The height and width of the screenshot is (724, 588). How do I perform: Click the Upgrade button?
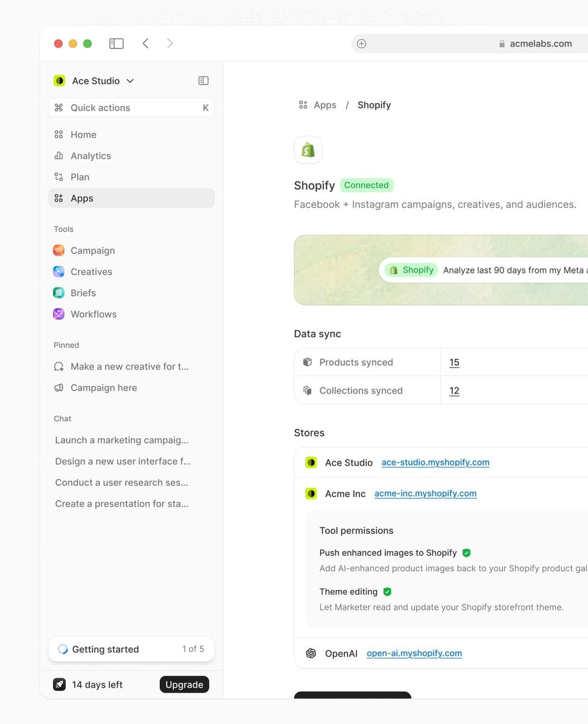coord(185,684)
